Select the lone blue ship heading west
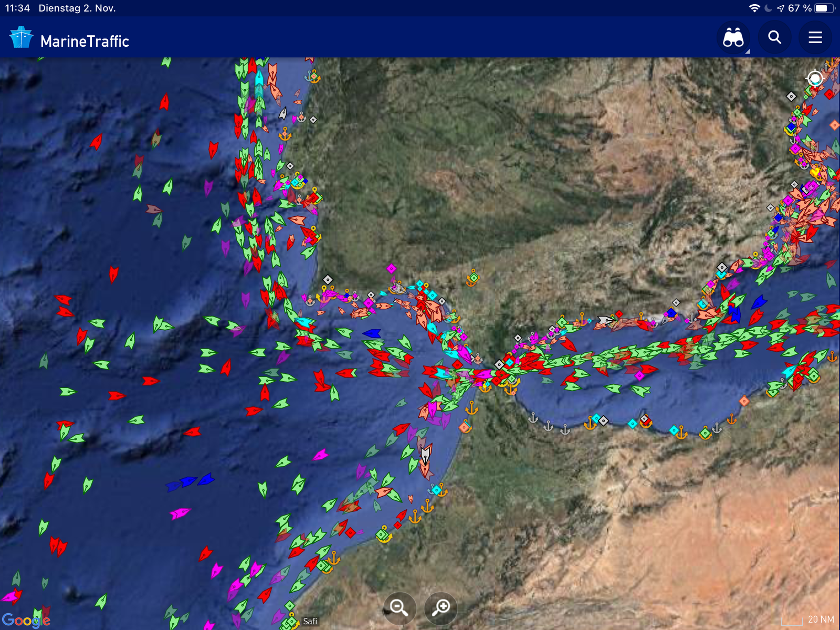 tap(372, 333)
